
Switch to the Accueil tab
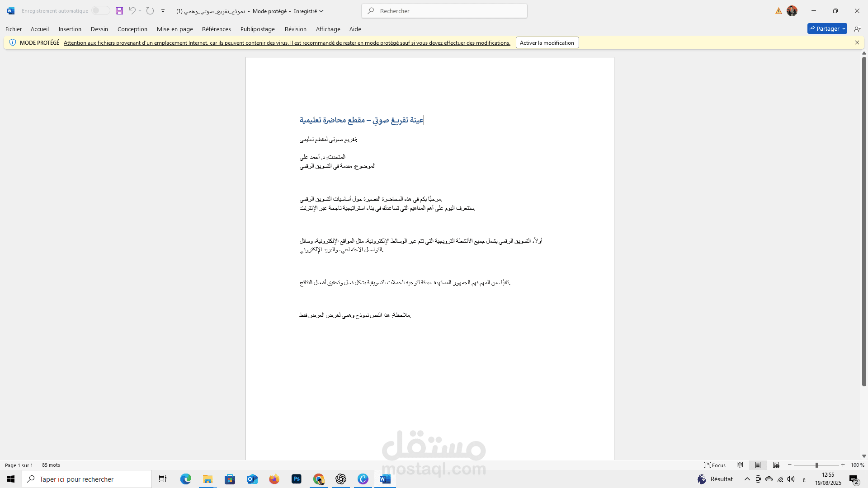point(40,29)
